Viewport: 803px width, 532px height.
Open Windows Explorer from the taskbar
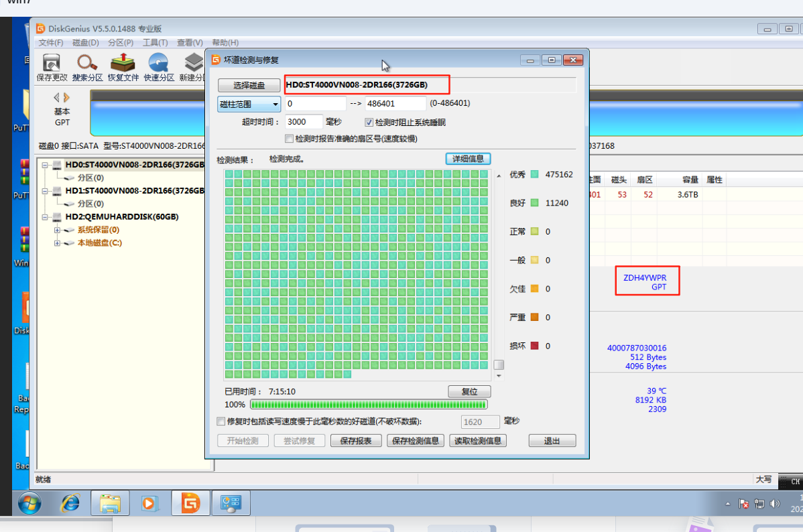click(x=110, y=503)
